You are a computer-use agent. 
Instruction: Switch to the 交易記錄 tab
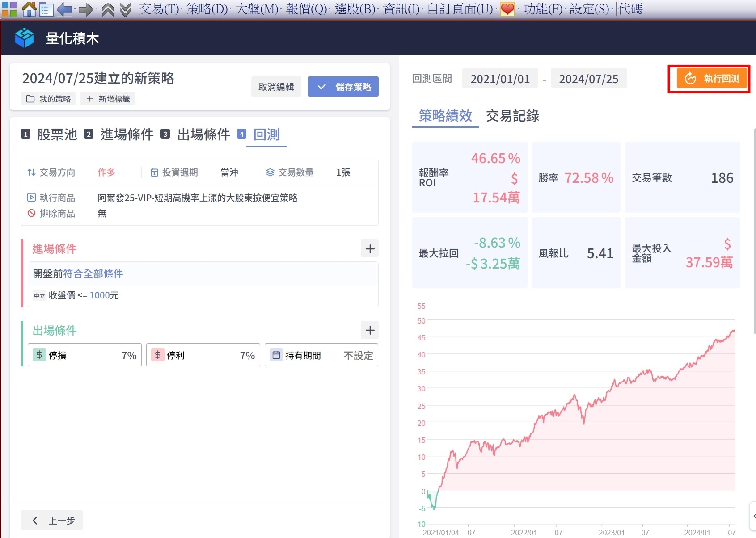click(512, 116)
